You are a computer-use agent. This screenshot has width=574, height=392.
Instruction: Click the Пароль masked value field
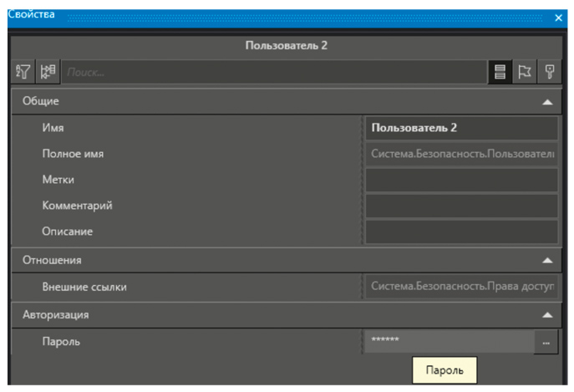coord(448,342)
